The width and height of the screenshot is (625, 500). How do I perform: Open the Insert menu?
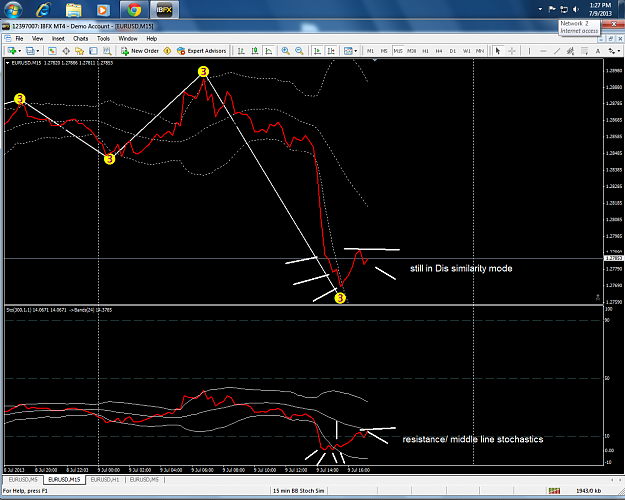tap(58, 39)
